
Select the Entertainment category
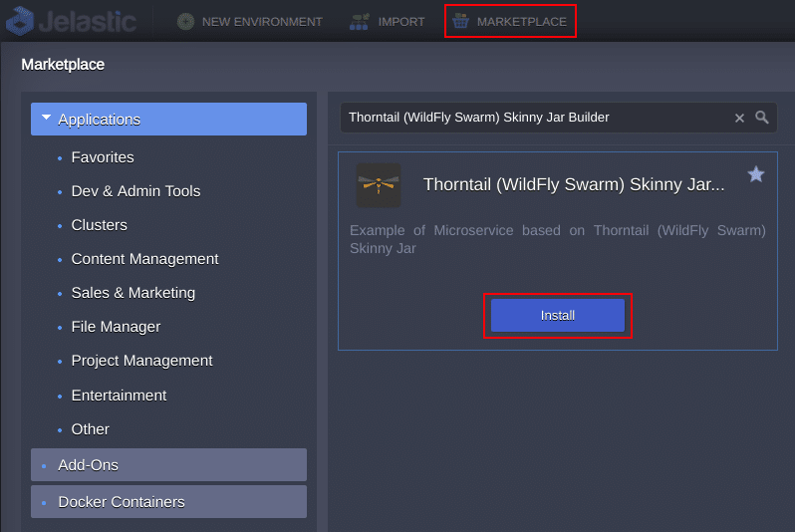click(x=119, y=396)
